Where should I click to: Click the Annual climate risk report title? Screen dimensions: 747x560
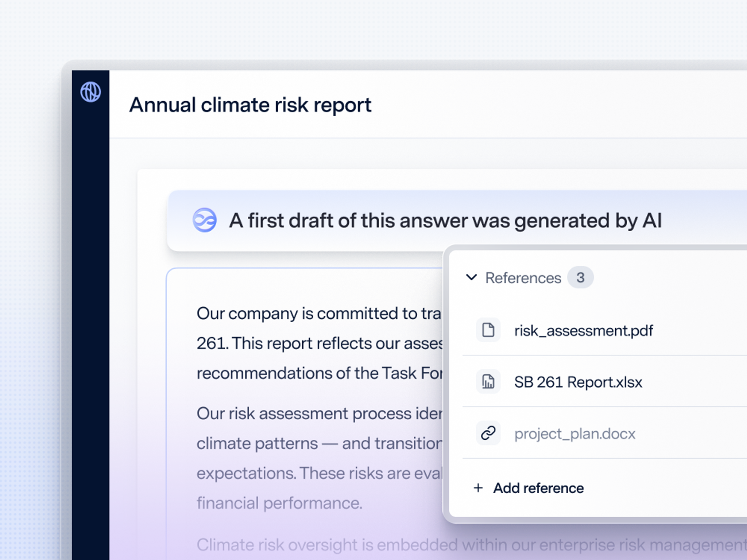click(250, 105)
